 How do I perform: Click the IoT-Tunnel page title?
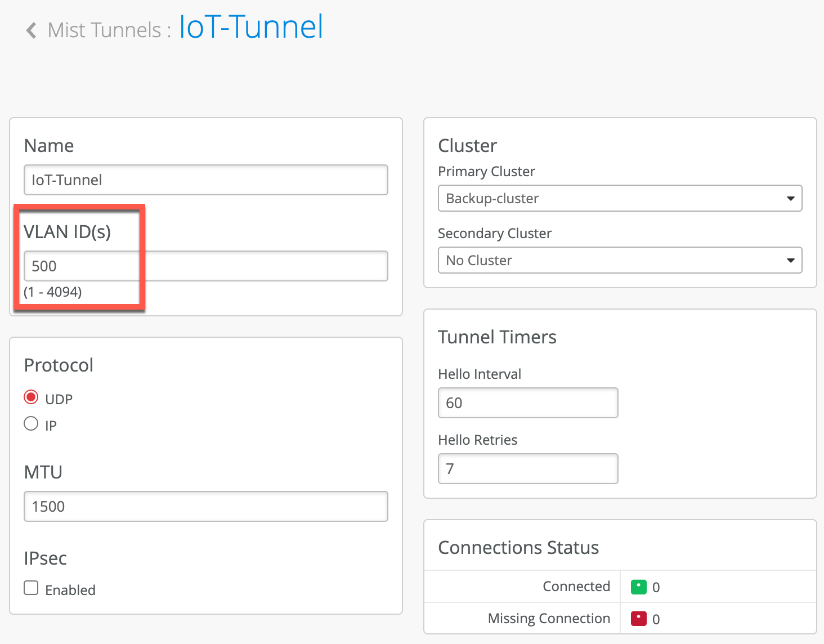[x=251, y=27]
